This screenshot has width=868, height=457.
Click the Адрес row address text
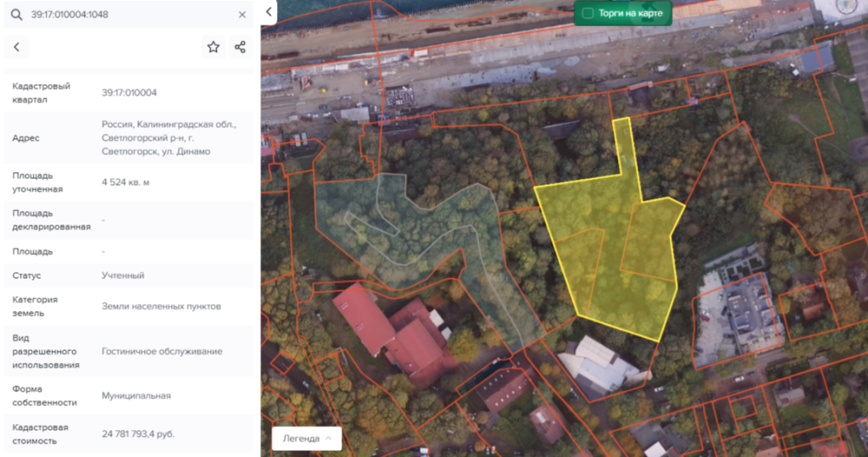tap(169, 137)
